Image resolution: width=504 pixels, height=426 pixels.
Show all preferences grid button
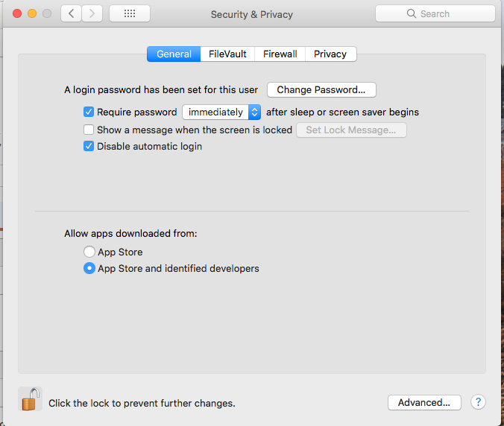coord(129,13)
